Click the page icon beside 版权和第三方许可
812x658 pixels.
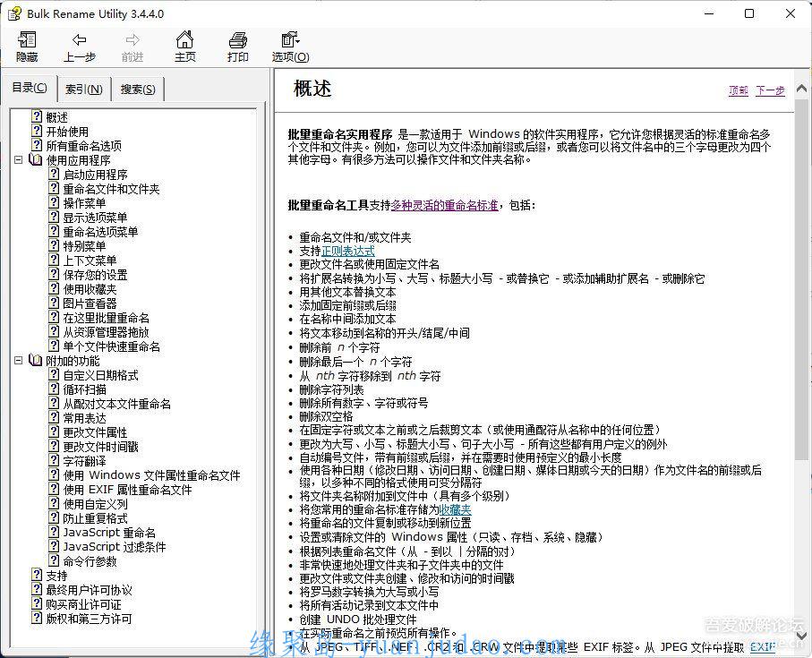click(37, 618)
